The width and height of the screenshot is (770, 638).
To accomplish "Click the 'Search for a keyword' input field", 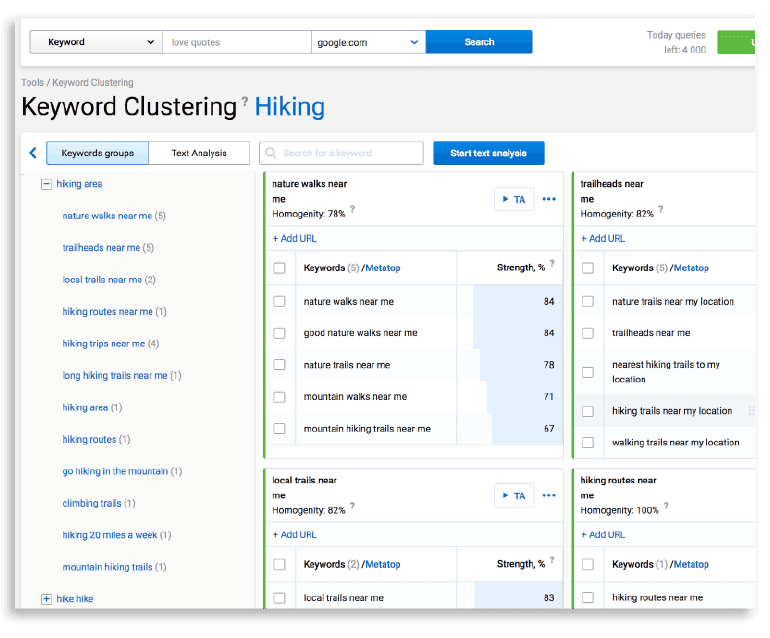I will pos(341,153).
